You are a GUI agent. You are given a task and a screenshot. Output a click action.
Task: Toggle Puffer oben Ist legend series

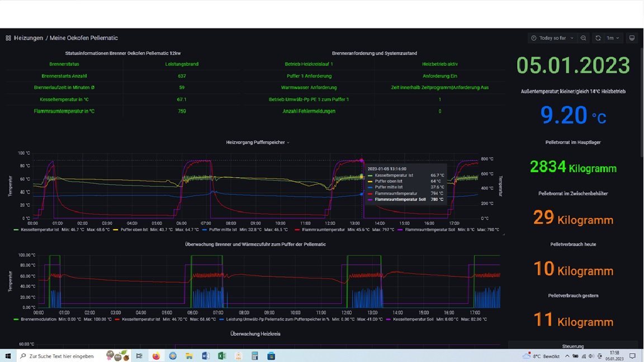(x=133, y=230)
